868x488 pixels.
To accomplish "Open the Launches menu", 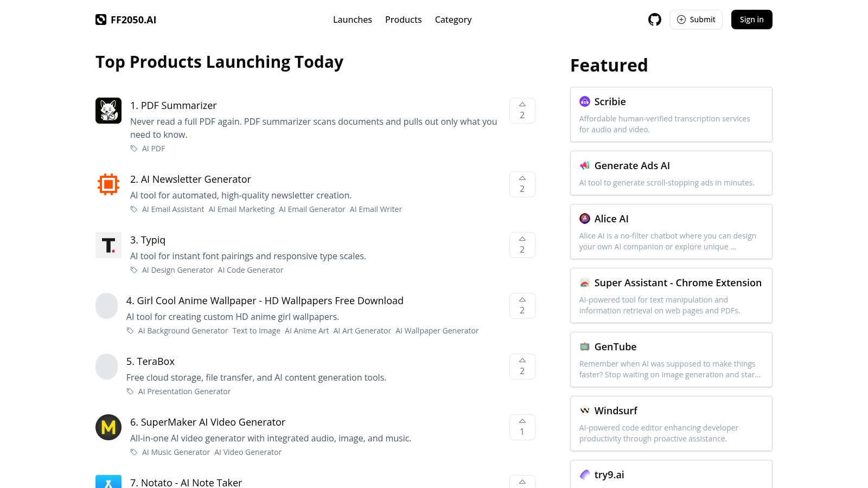I will click(353, 20).
